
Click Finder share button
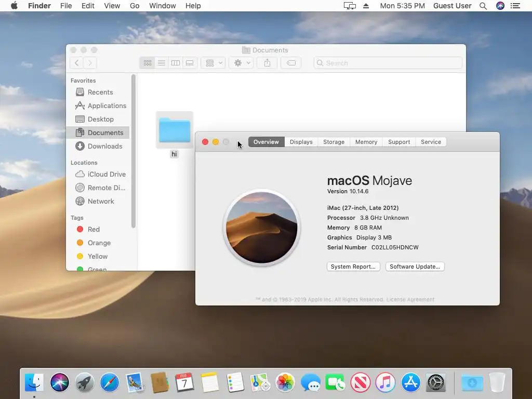pos(267,63)
